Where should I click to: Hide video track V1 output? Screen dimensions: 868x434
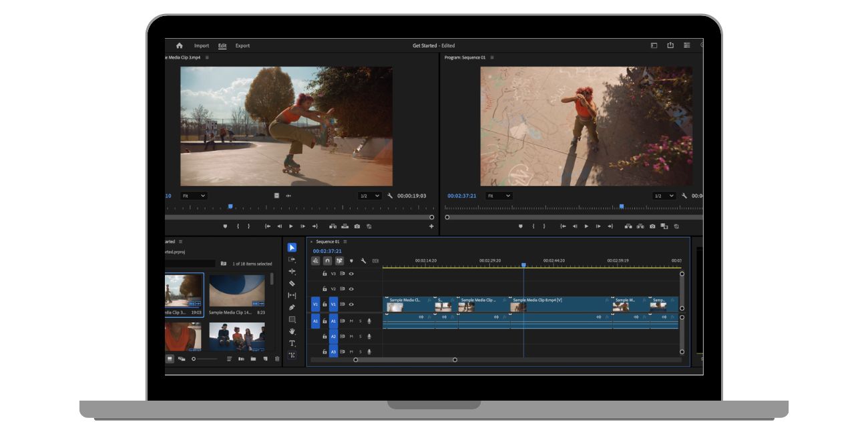point(351,304)
